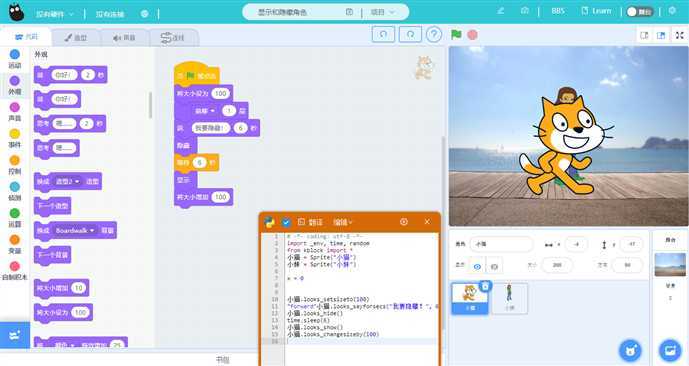Click the next backdrop block

pyautogui.click(x=52, y=255)
